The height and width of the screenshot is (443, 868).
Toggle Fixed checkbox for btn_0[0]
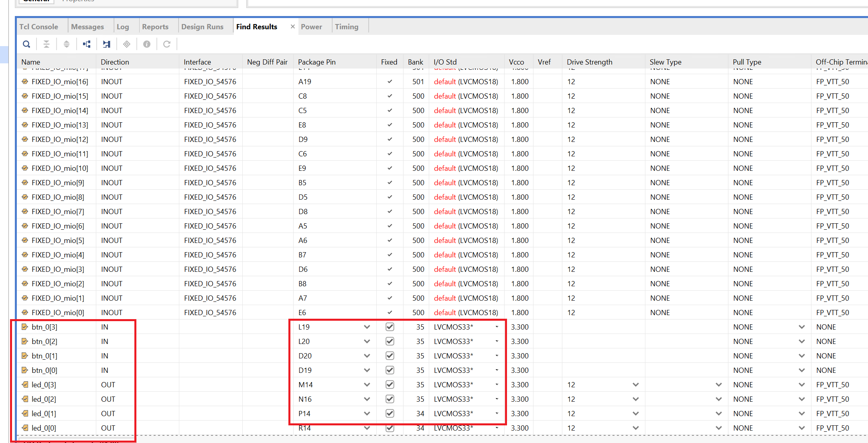click(389, 370)
